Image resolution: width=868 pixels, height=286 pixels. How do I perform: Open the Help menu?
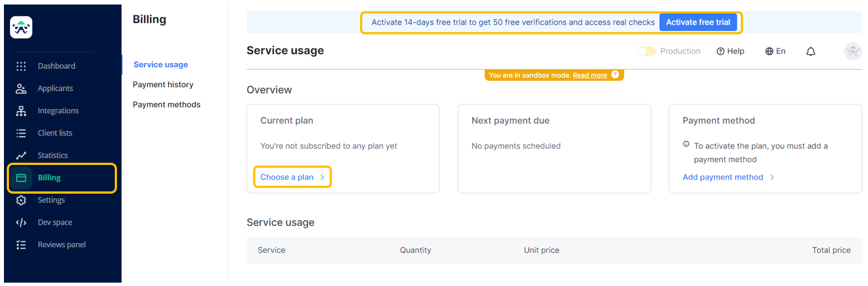point(730,51)
